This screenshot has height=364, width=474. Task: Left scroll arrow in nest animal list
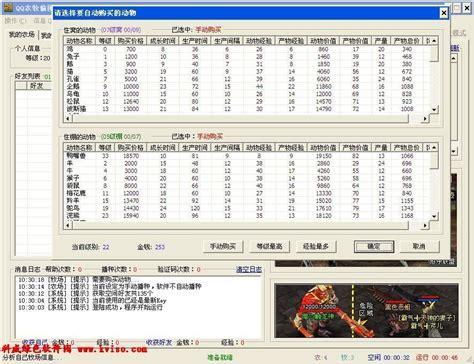(68, 119)
